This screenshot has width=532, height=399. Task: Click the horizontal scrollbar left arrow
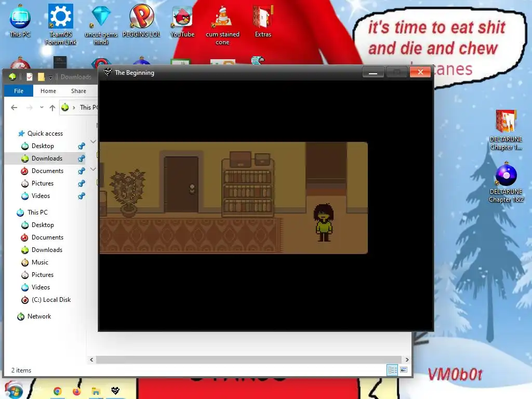coord(91,360)
